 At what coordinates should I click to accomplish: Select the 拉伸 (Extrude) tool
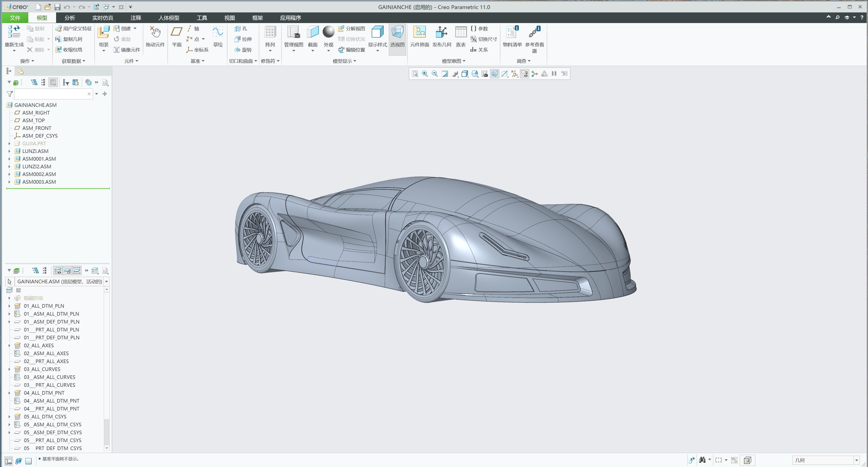243,39
